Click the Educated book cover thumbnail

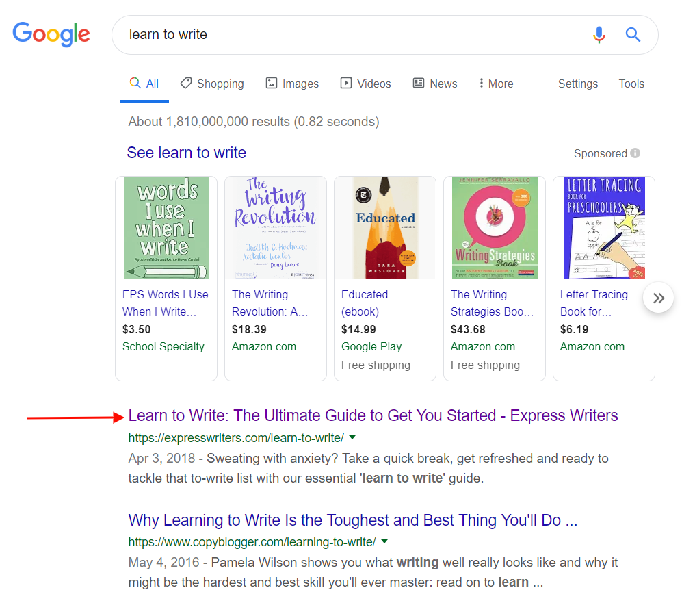coord(385,228)
